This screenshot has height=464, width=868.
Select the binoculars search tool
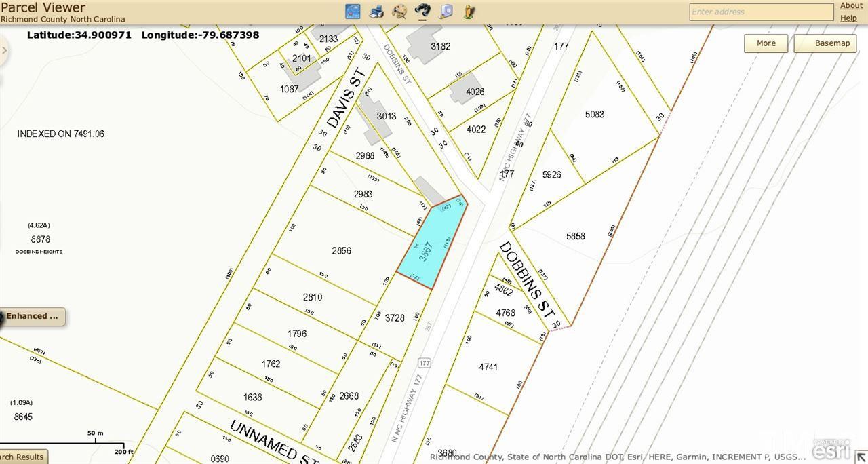coord(422,11)
